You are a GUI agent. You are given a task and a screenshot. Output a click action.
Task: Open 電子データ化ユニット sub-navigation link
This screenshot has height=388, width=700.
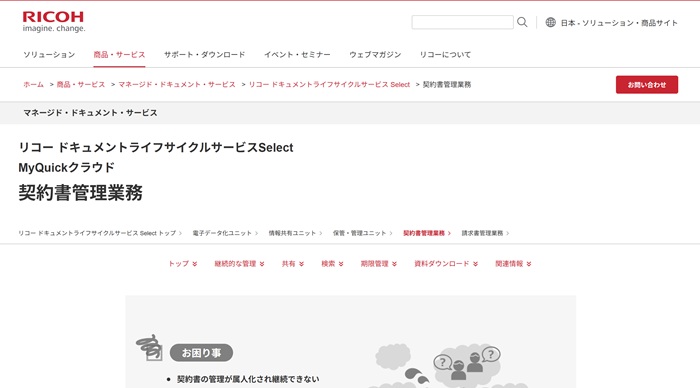(x=222, y=233)
